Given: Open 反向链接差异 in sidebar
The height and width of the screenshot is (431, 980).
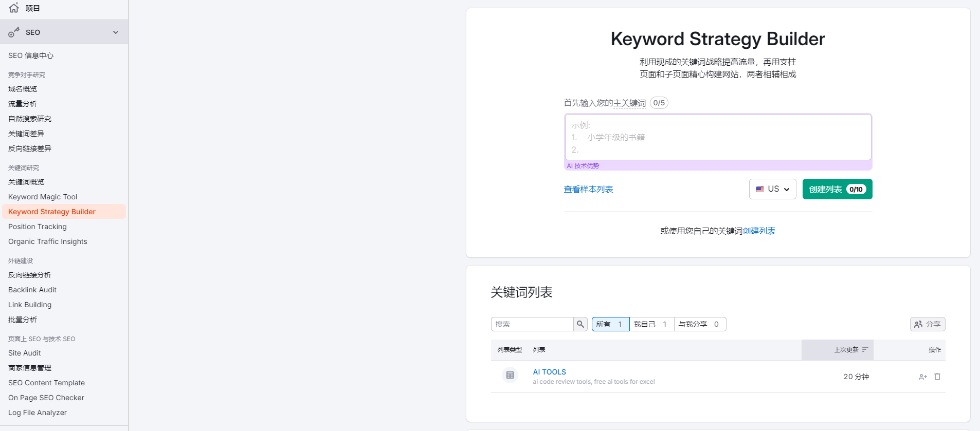Looking at the screenshot, I should coord(30,148).
